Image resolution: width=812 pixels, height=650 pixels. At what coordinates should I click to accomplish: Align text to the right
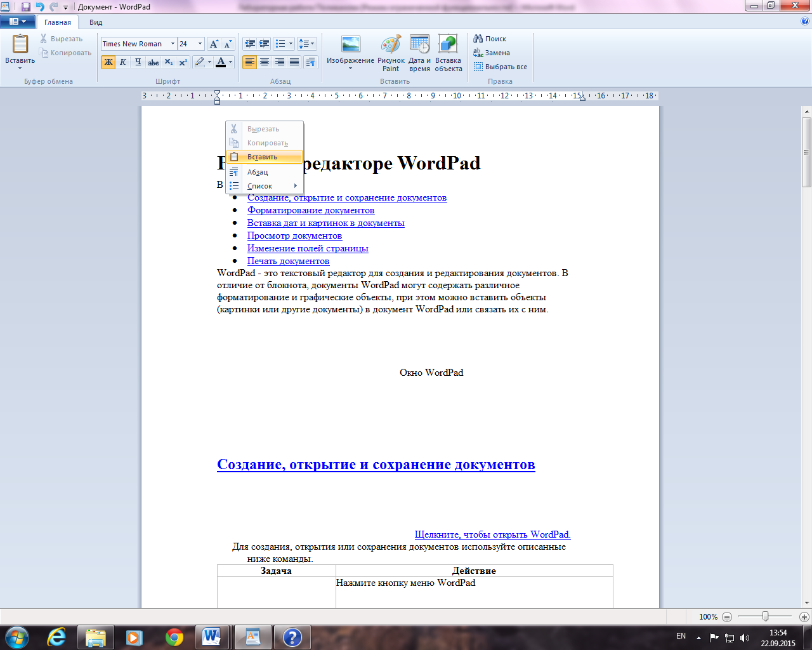point(279,62)
